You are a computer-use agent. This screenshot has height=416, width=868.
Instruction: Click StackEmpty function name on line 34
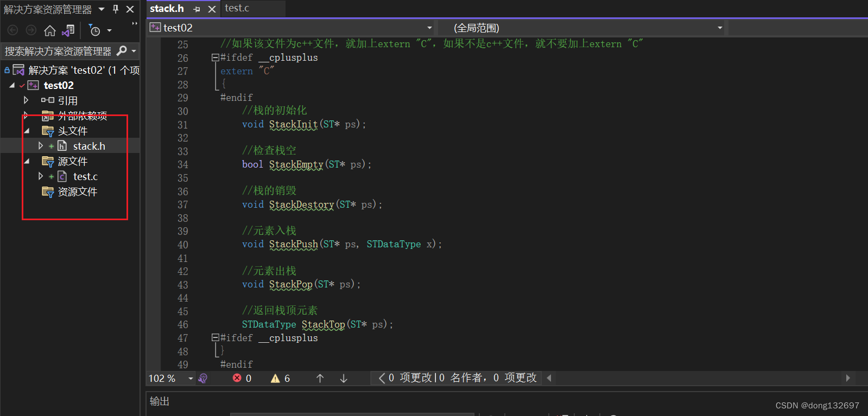(x=296, y=164)
